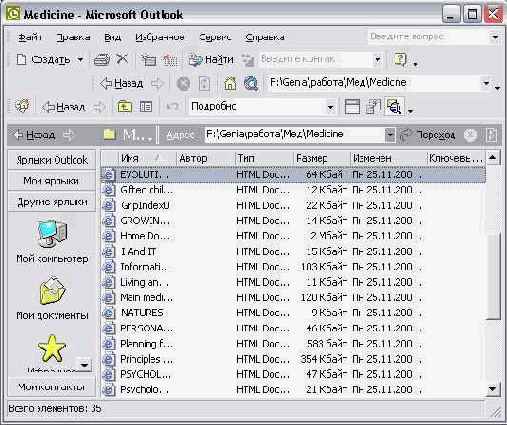
Task: Open the Файл menu
Action: [30, 37]
